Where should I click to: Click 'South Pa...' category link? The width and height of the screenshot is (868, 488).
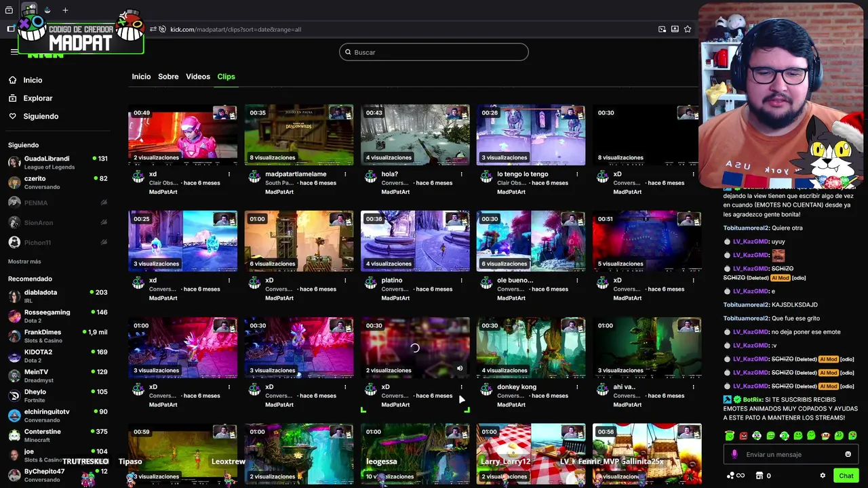click(280, 183)
